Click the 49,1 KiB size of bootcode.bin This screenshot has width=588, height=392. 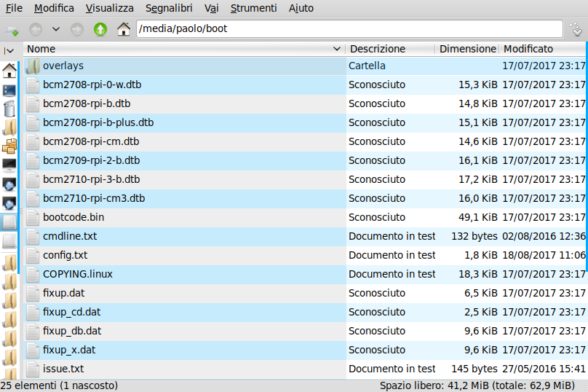click(x=478, y=217)
